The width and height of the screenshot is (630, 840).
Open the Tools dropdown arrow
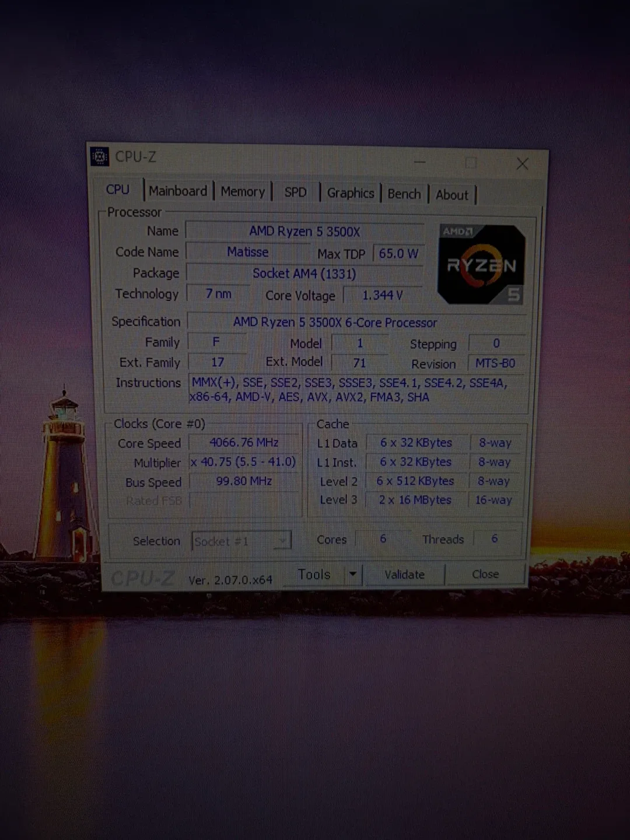click(353, 575)
